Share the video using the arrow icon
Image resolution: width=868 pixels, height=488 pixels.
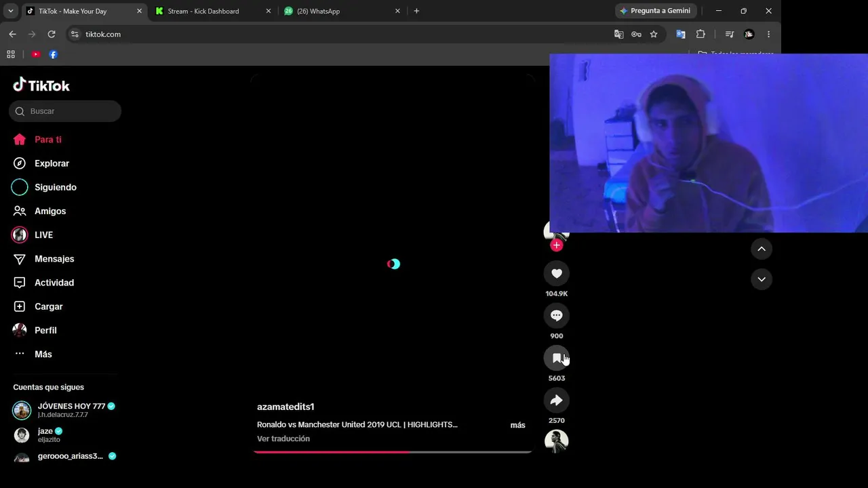tap(556, 400)
